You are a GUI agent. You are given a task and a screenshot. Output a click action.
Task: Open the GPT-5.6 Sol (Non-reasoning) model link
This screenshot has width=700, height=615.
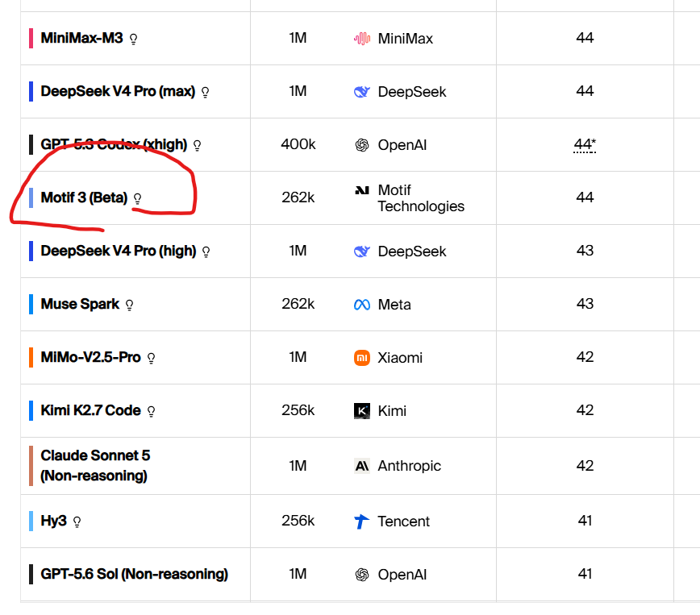pos(135,574)
